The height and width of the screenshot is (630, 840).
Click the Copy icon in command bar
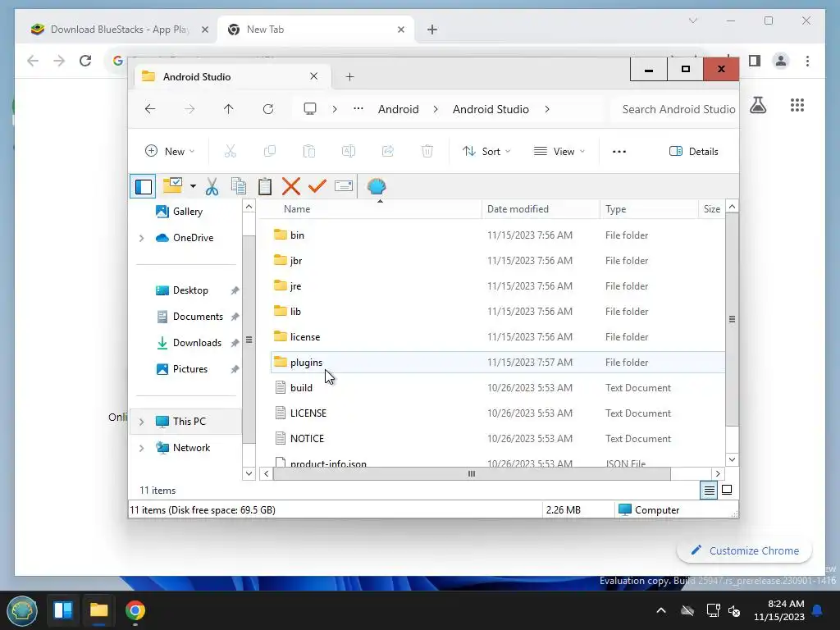pyautogui.click(x=270, y=152)
